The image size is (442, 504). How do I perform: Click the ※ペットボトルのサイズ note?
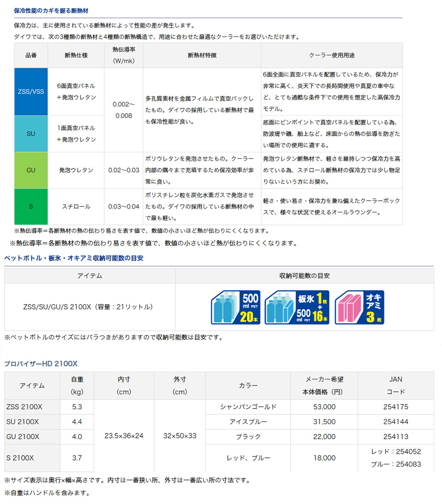pyautogui.click(x=114, y=337)
